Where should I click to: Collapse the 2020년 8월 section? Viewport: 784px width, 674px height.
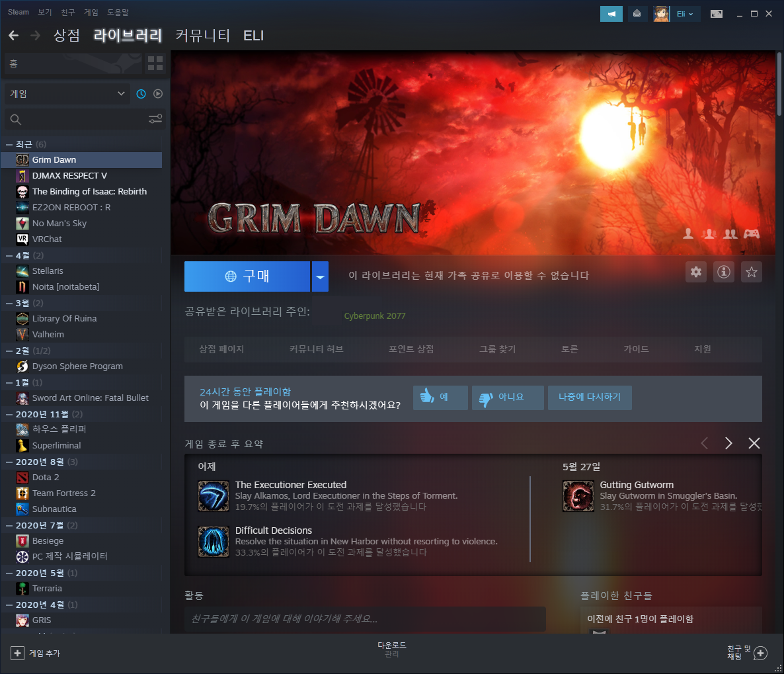[x=9, y=462]
